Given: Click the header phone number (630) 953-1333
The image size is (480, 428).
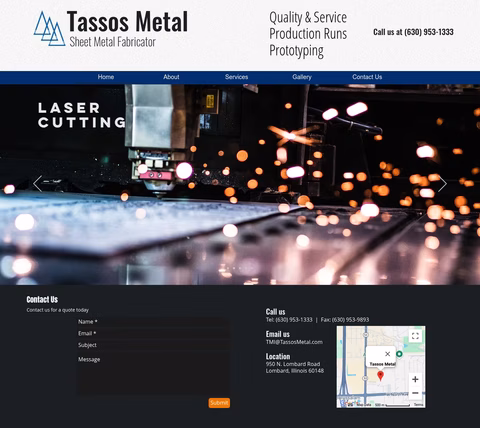Looking at the screenshot, I should pyautogui.click(x=429, y=32).
